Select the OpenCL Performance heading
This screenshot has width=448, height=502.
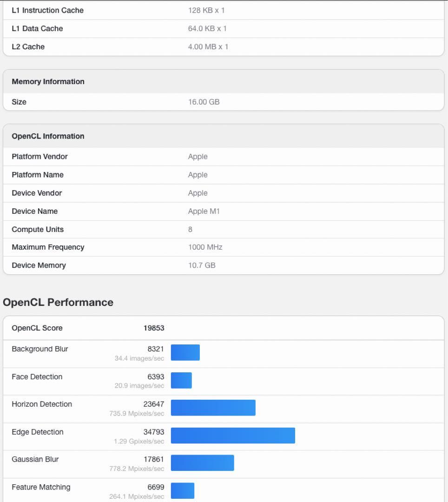coord(58,303)
